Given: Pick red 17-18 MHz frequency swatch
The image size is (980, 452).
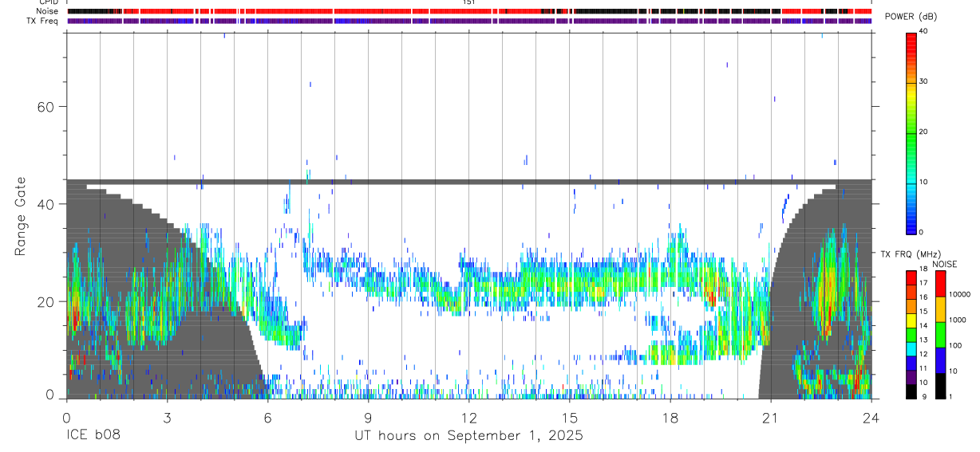Looking at the screenshot, I should click(911, 277).
